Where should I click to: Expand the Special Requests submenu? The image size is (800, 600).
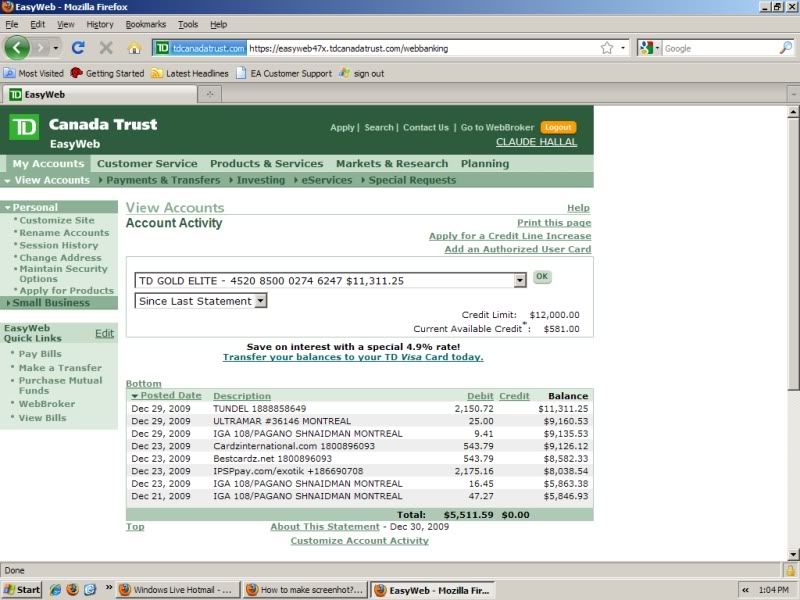(409, 180)
